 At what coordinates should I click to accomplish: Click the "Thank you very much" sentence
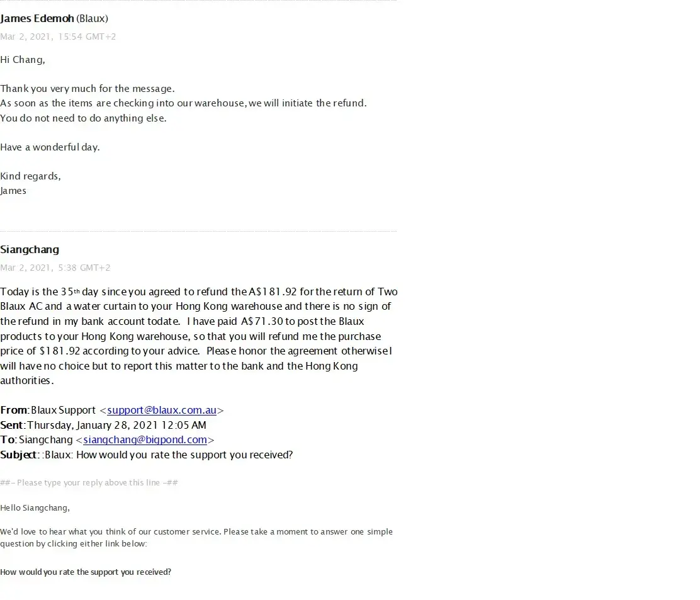[x=87, y=89]
